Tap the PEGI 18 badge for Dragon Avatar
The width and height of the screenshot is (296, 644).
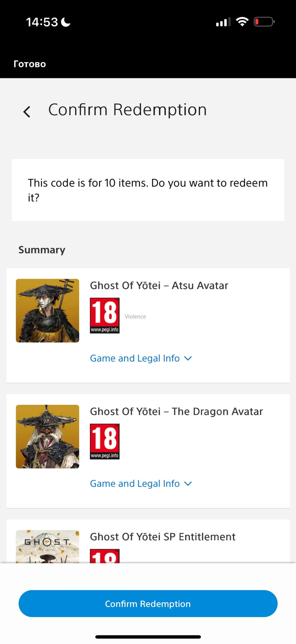point(105,441)
